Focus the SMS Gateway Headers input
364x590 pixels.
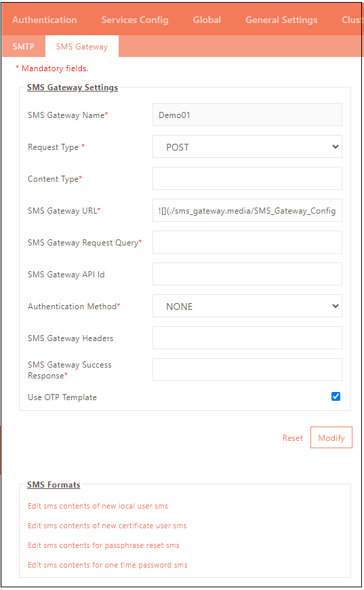(x=247, y=338)
